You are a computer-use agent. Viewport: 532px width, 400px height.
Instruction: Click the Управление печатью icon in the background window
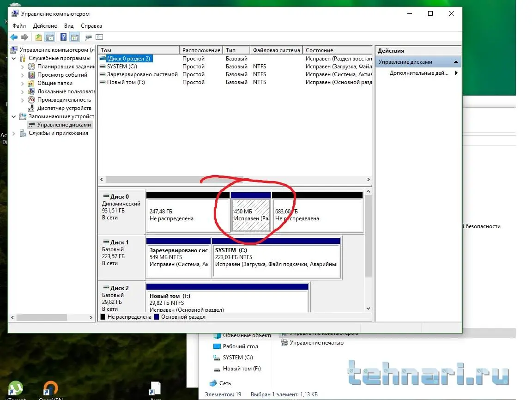click(x=284, y=343)
